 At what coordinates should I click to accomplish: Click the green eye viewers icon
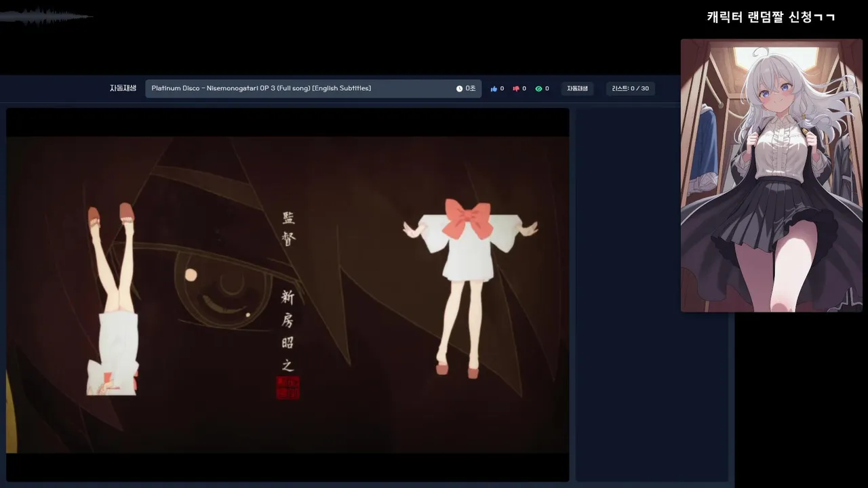[x=538, y=89]
